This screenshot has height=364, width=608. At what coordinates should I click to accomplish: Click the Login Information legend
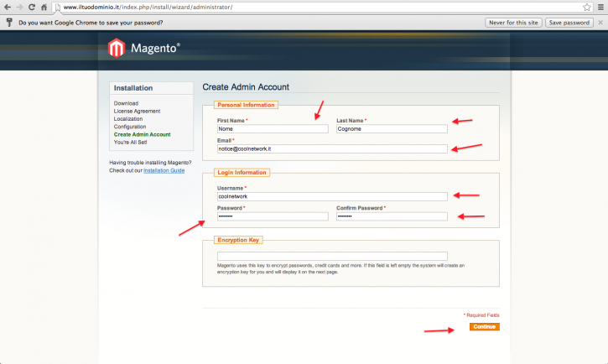242,173
